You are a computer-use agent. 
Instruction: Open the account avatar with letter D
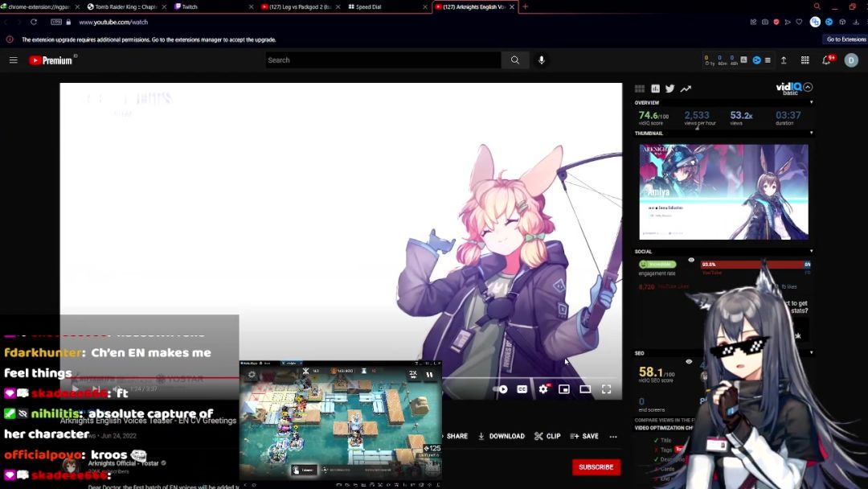pos(851,60)
